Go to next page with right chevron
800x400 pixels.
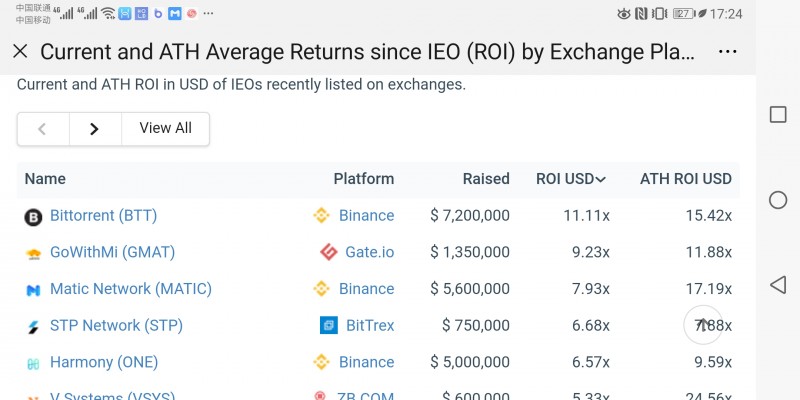pyautogui.click(x=95, y=128)
